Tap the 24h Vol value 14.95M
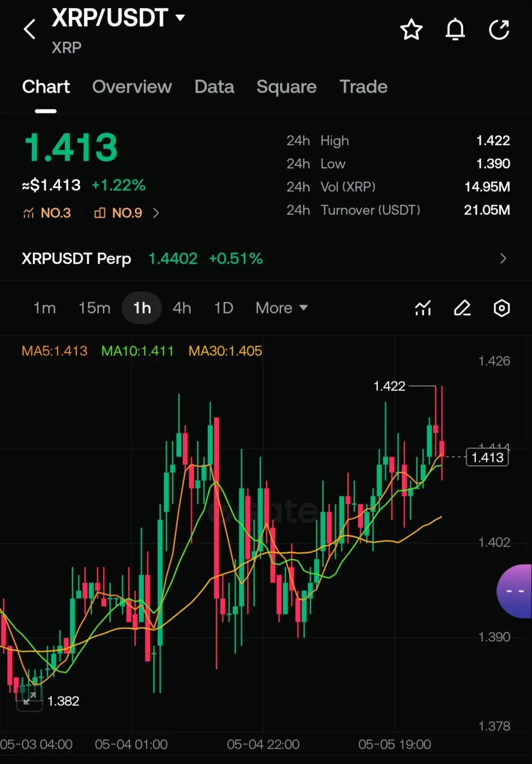This screenshot has height=764, width=532. click(487, 187)
